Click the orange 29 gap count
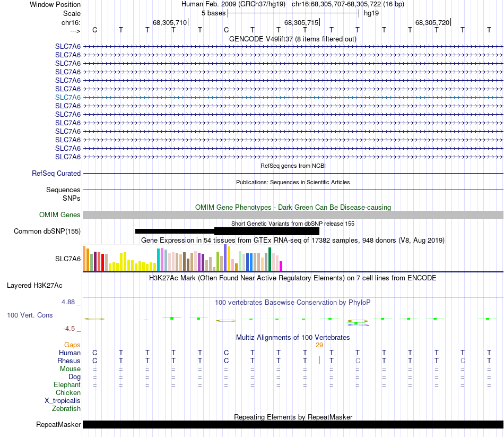Image resolution: width=504 pixels, height=437 pixels. (x=319, y=345)
